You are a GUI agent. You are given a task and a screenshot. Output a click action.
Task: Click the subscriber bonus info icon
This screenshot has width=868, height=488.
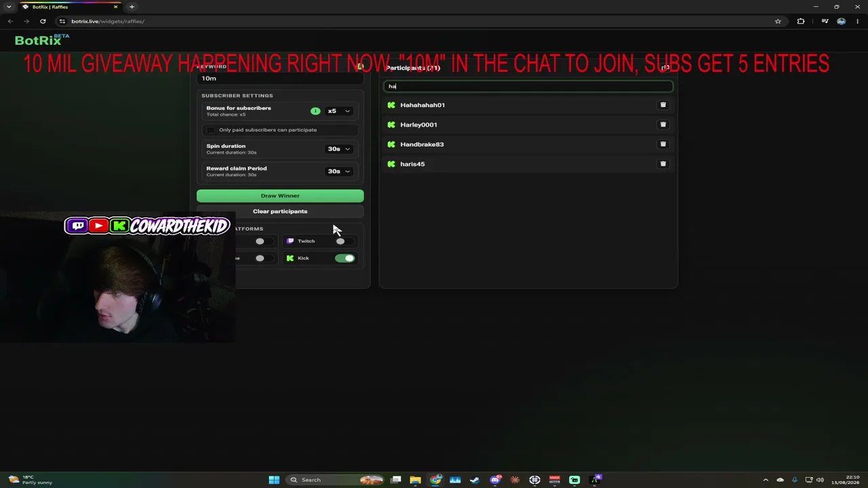(x=315, y=111)
